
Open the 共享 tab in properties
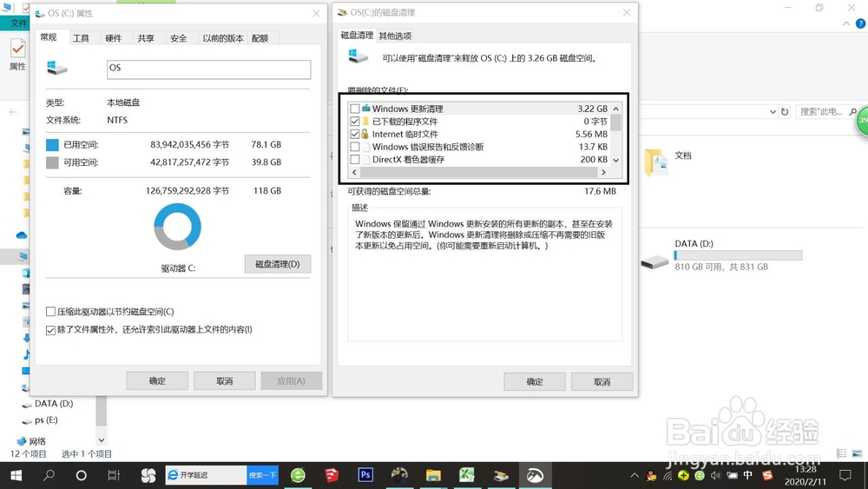pos(146,38)
